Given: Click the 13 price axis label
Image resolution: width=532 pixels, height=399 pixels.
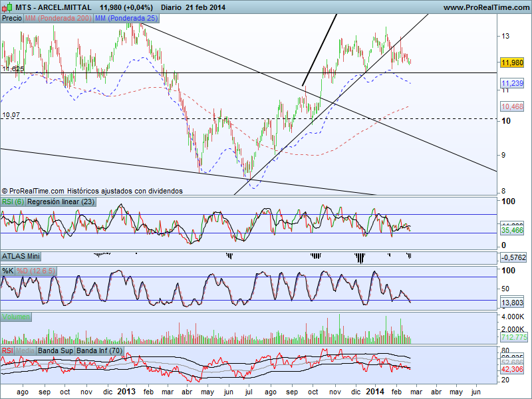Looking at the screenshot, I should coord(505,36).
